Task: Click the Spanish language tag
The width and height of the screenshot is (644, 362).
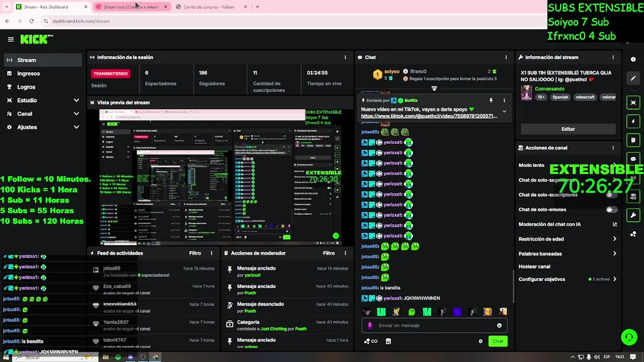Action: (560, 97)
